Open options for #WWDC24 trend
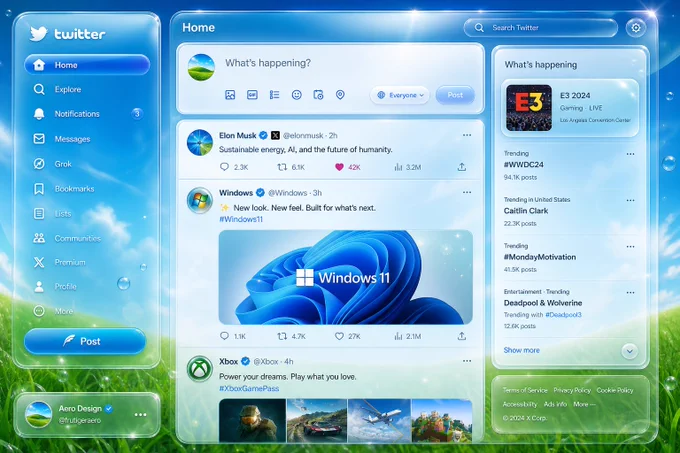 click(x=630, y=154)
